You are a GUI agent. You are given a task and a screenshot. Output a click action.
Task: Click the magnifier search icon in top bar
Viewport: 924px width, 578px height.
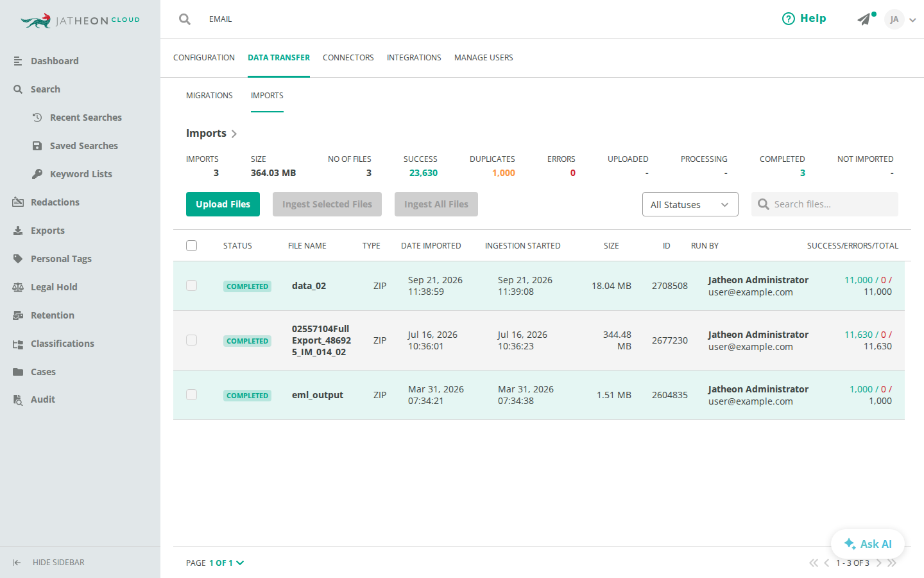pyautogui.click(x=185, y=19)
